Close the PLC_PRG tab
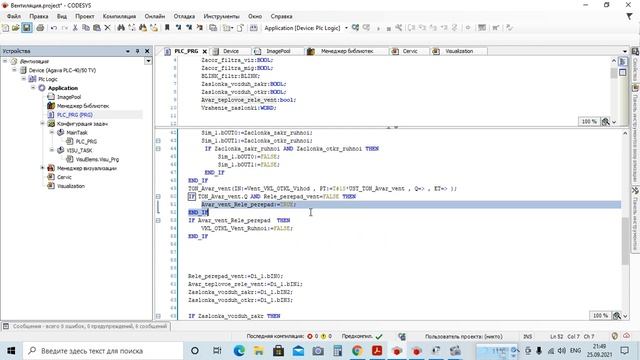Viewport: 640px width, 360px height. pyautogui.click(x=204, y=51)
